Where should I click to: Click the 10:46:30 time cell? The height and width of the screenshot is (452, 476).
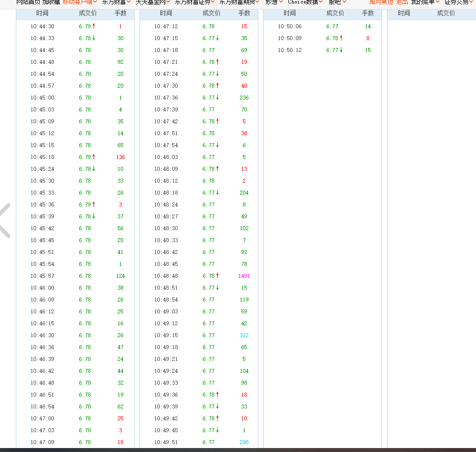pos(42,335)
